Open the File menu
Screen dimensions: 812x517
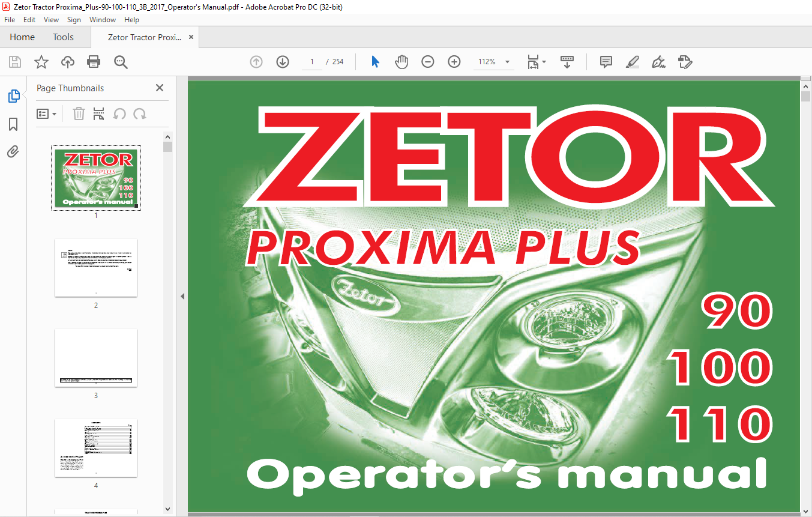tap(10, 20)
